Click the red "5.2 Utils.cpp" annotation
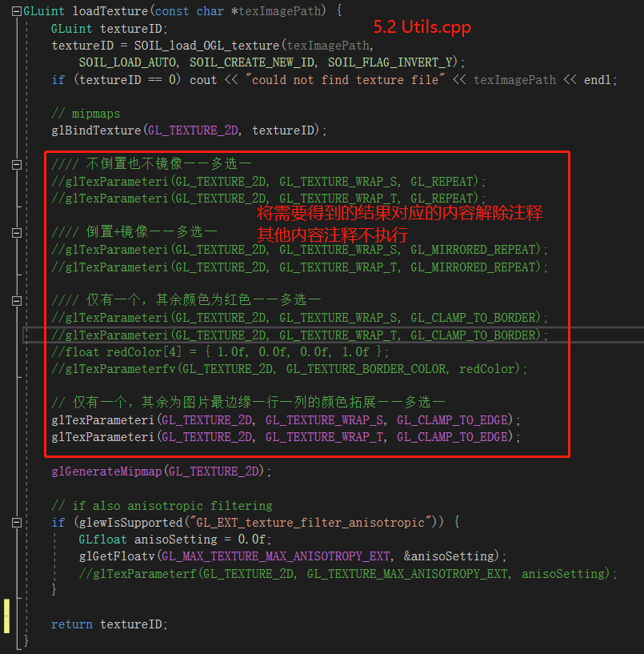644x654 pixels. click(x=422, y=26)
